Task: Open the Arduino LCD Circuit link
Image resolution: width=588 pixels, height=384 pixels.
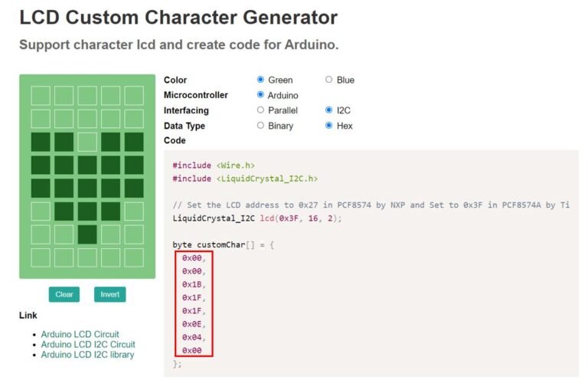Action: pyautogui.click(x=80, y=334)
